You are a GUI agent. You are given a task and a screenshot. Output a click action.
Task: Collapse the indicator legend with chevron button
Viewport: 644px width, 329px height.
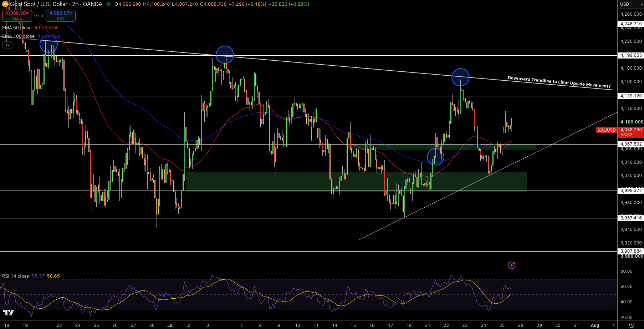click(7, 45)
